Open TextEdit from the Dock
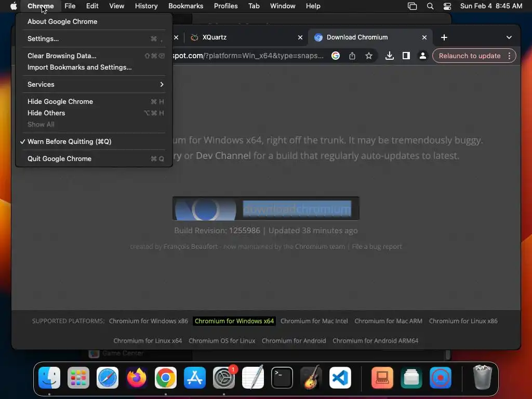Viewport: 532px width, 399px height. point(253,378)
